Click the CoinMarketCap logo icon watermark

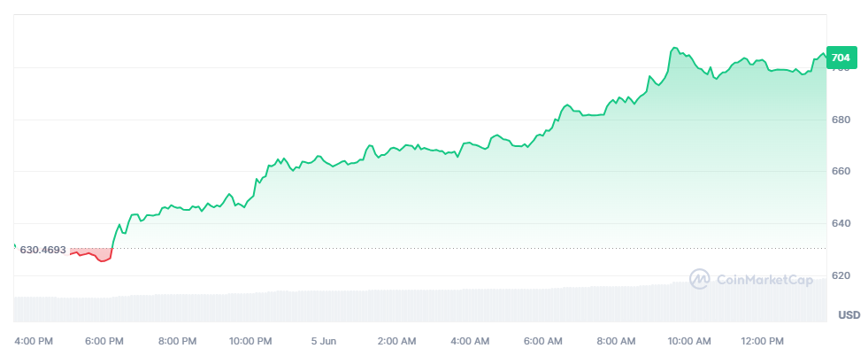[700, 280]
